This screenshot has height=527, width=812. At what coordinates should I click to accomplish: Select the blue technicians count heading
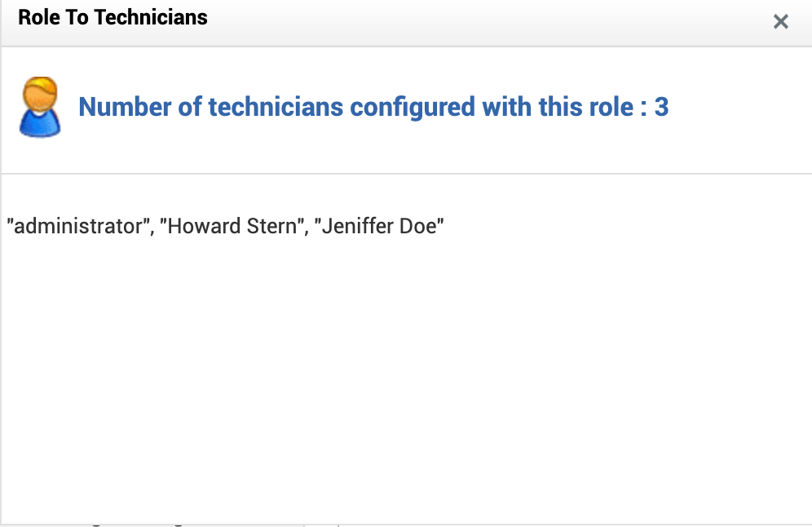373,107
